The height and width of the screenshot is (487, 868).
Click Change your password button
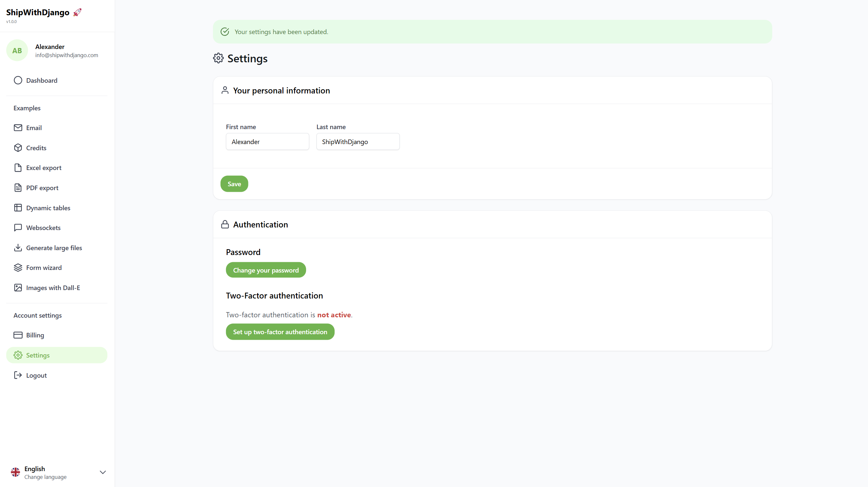(266, 270)
